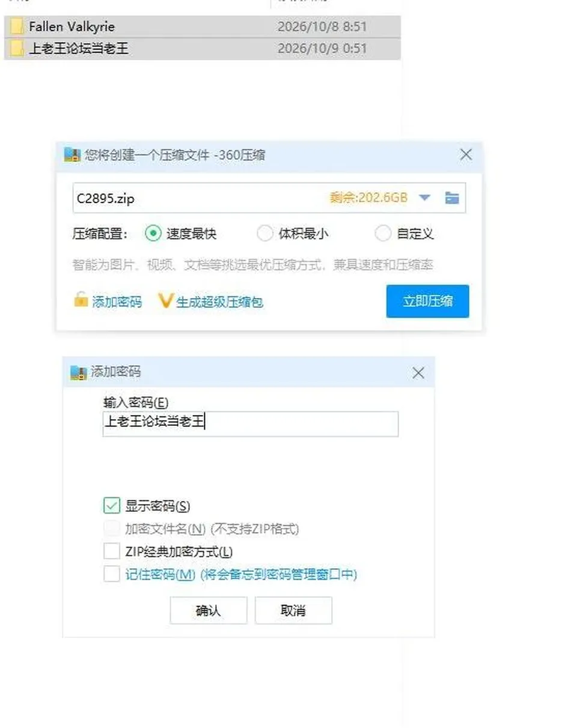Click the V icon for 生成超级压缩包
This screenshot has height=728, width=577.
coord(165,301)
